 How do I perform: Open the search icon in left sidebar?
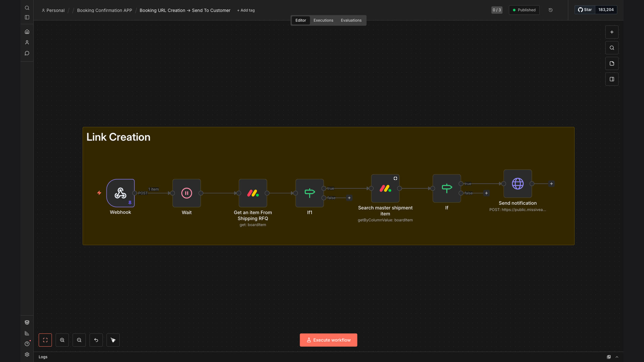27,8
